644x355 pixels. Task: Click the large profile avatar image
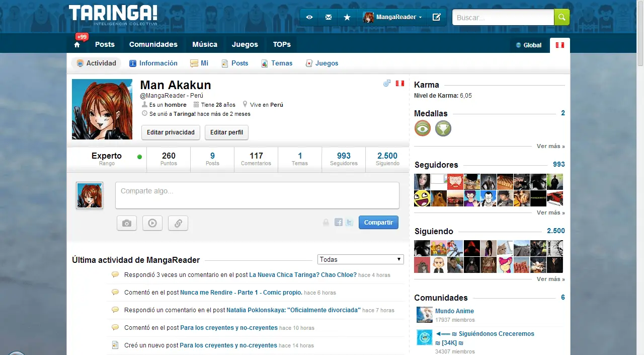tap(102, 109)
